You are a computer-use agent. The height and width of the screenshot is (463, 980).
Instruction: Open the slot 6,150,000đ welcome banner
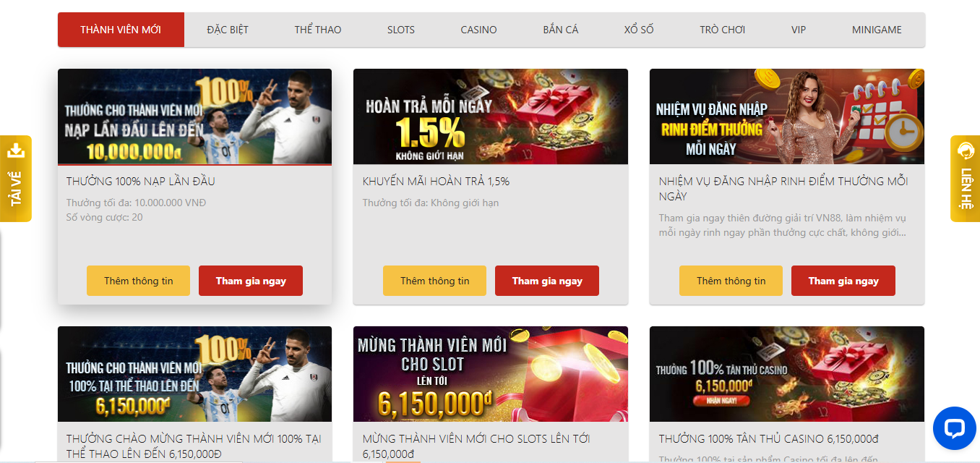(491, 374)
